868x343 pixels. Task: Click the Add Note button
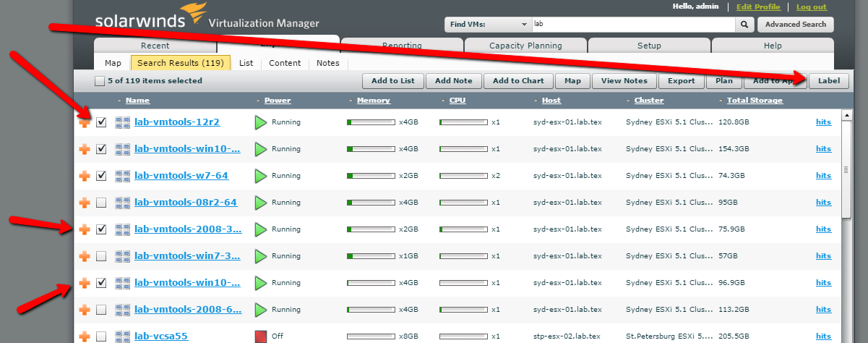point(454,80)
